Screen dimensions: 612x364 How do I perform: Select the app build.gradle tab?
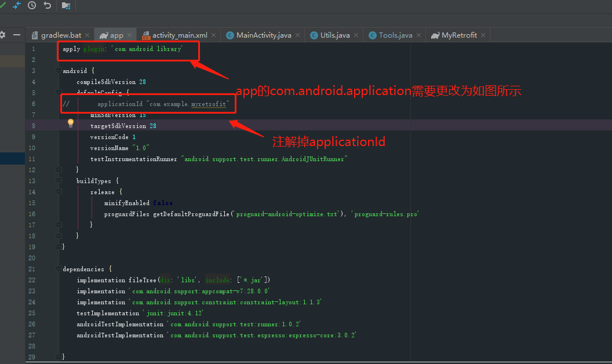pos(116,35)
